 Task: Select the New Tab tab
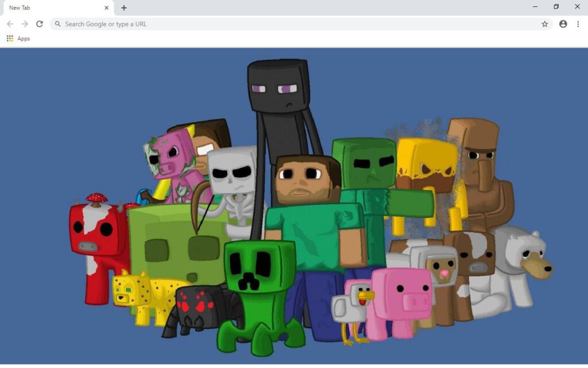pyautogui.click(x=58, y=8)
